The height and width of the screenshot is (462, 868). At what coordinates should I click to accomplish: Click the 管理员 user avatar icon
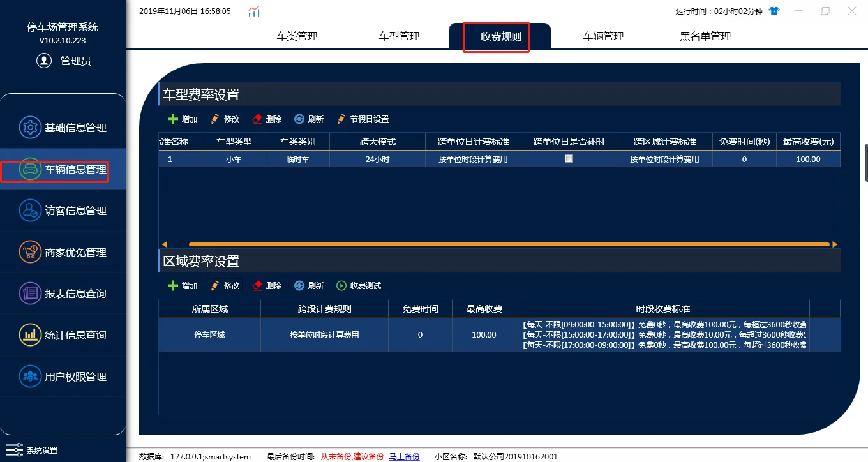pos(44,61)
